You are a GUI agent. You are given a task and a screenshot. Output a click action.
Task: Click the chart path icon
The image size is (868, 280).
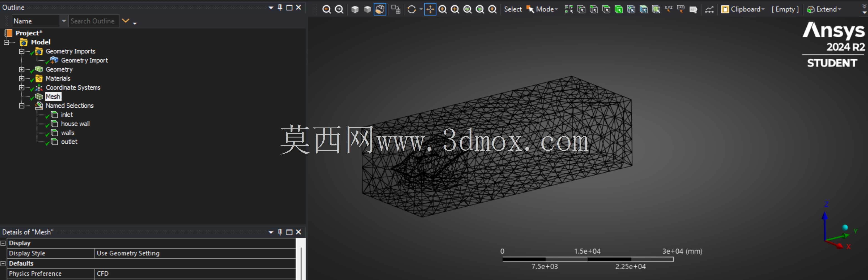click(709, 10)
